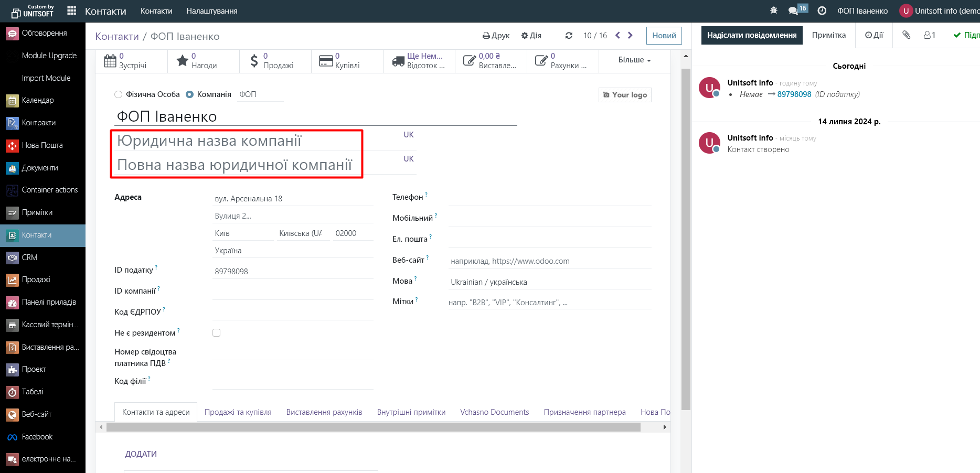Open the Facebook sidebar app
Viewport: 980px width, 473px height.
pyautogui.click(x=37, y=437)
